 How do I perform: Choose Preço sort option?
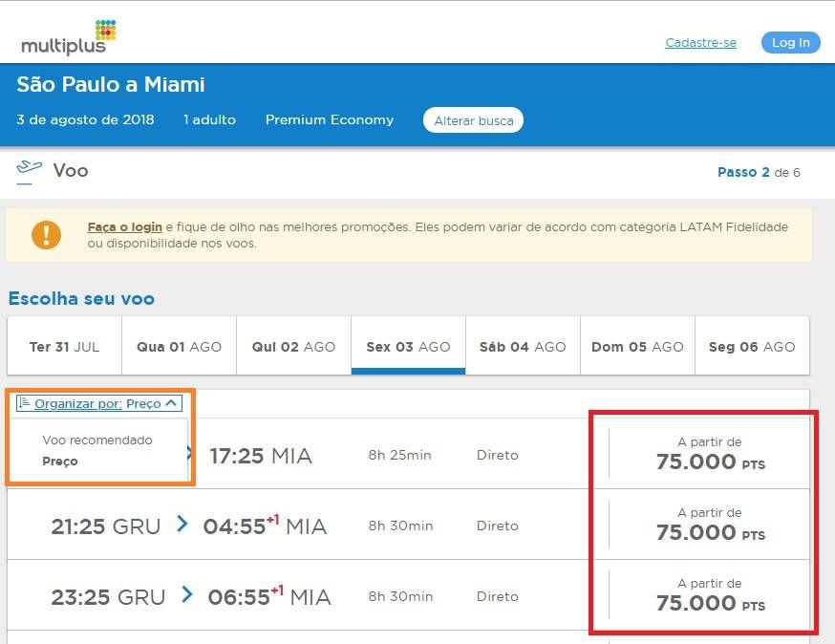[59, 462]
